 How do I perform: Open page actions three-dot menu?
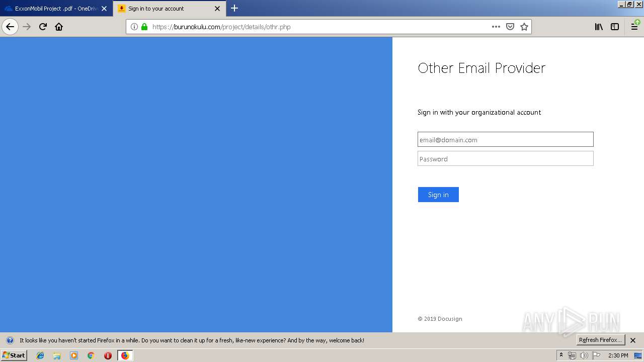click(496, 27)
